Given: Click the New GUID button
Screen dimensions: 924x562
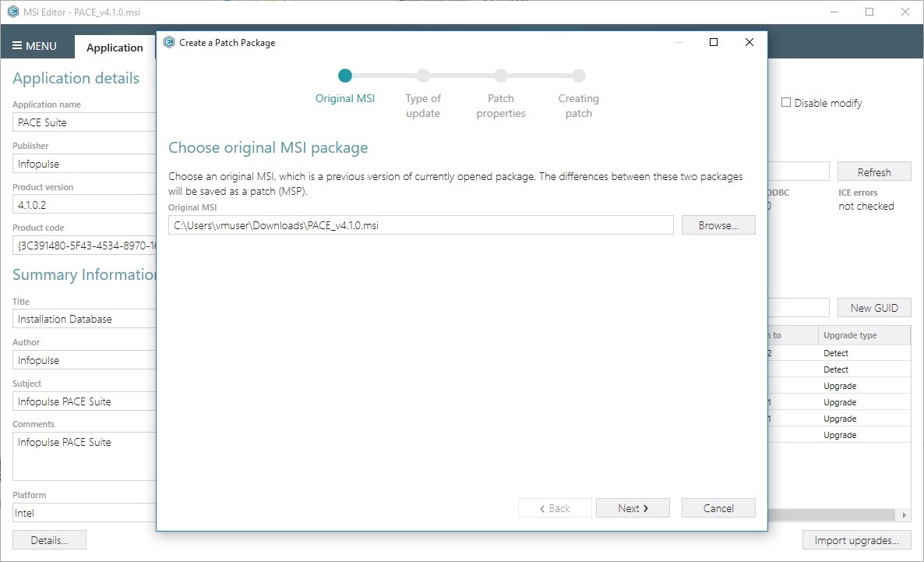Looking at the screenshot, I should (874, 308).
